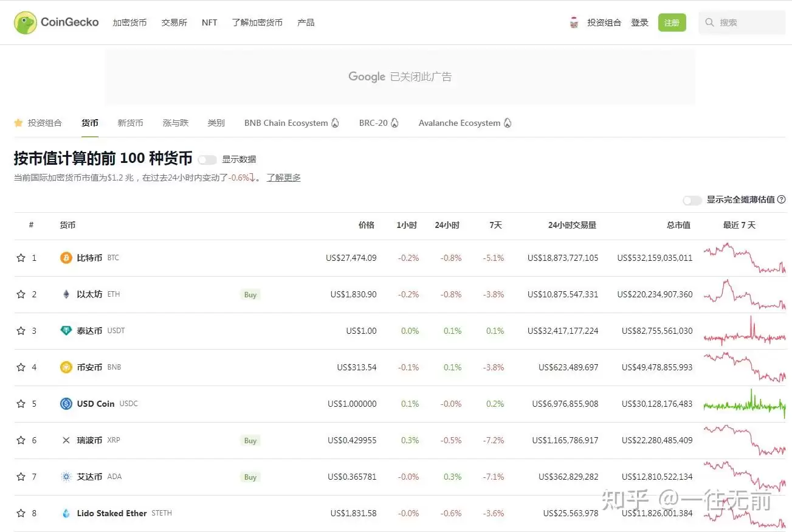Star Bitcoin as a favorite
This screenshot has height=532, width=792.
pyautogui.click(x=21, y=257)
